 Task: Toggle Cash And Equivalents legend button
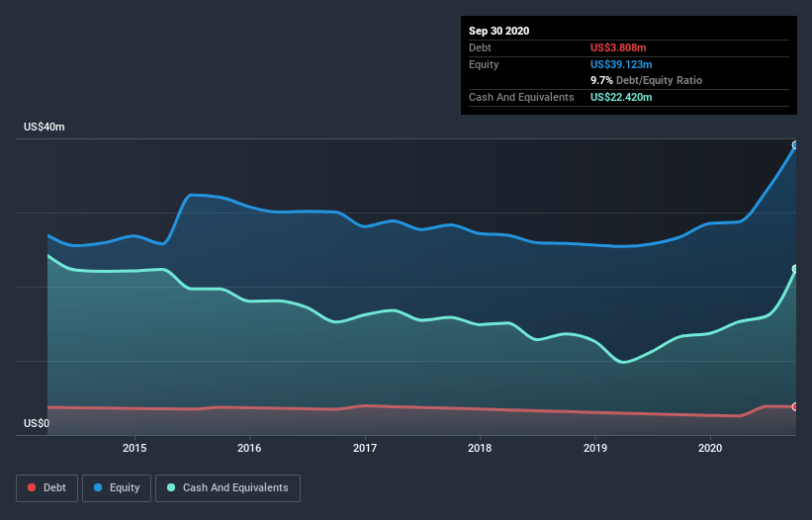point(227,488)
